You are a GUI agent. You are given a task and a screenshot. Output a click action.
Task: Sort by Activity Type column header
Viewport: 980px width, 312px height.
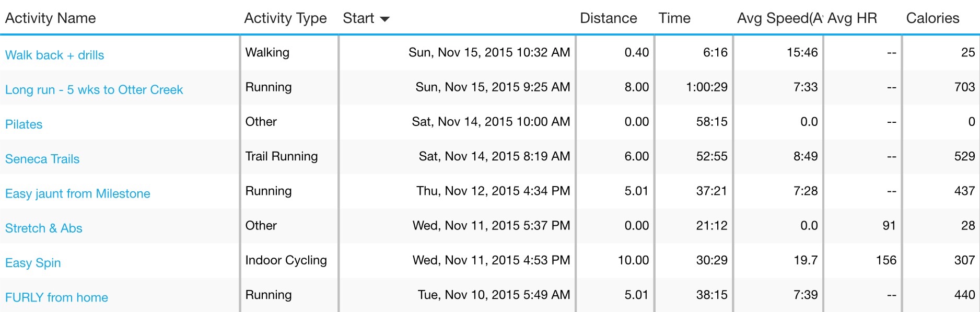pyautogui.click(x=285, y=18)
